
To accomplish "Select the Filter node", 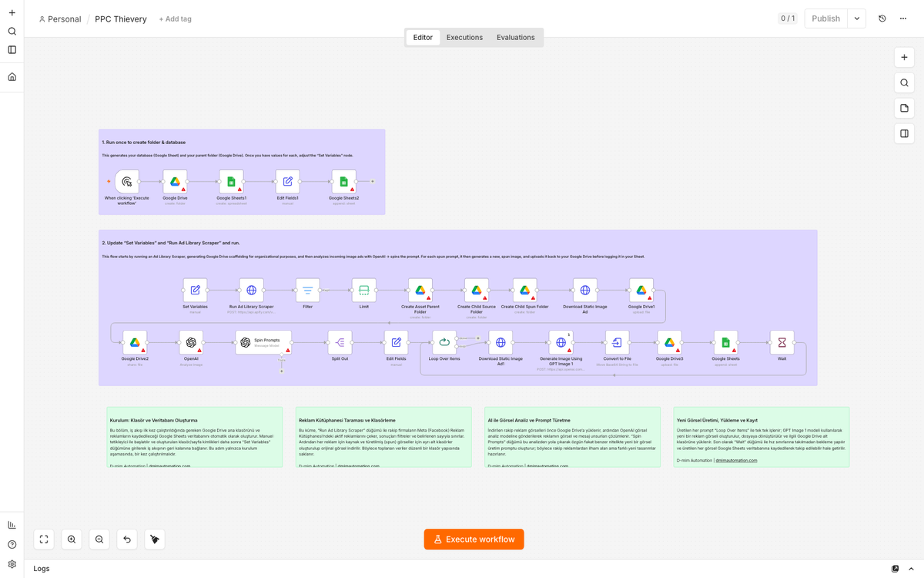I will [x=307, y=291].
